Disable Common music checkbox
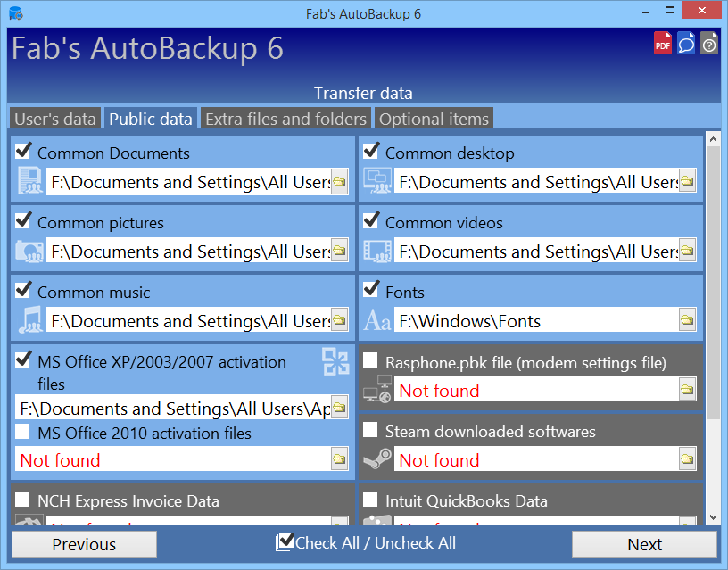Screen dimensions: 728x570 [x=23, y=290]
